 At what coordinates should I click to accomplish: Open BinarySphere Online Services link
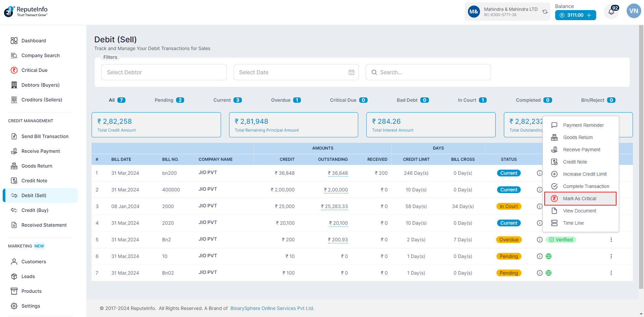[x=272, y=308]
